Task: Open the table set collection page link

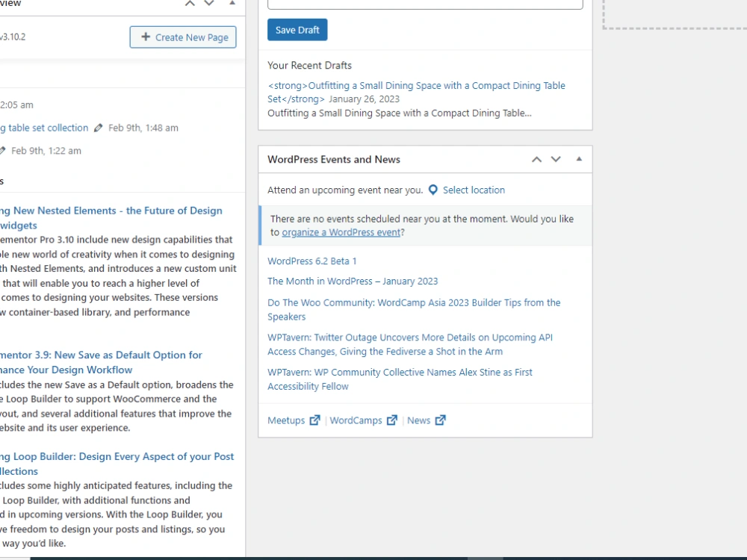Action: click(x=44, y=128)
